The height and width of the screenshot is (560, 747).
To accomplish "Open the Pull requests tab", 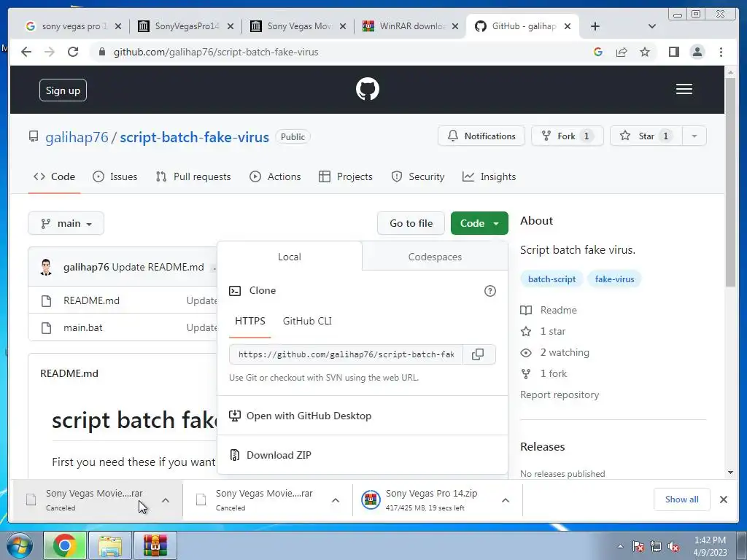I will [193, 176].
